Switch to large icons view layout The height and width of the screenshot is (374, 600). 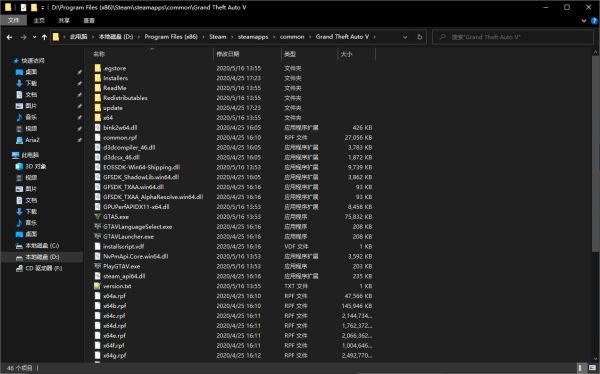tap(592, 368)
